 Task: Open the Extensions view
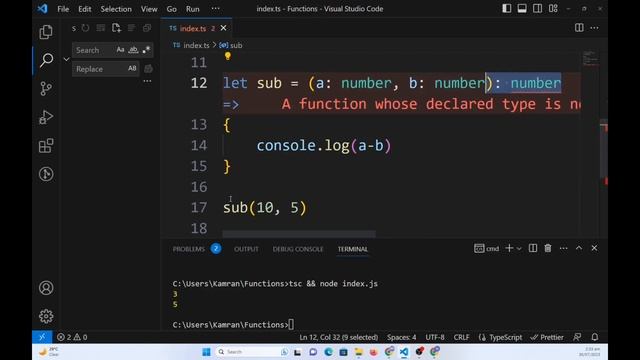[x=46, y=146]
